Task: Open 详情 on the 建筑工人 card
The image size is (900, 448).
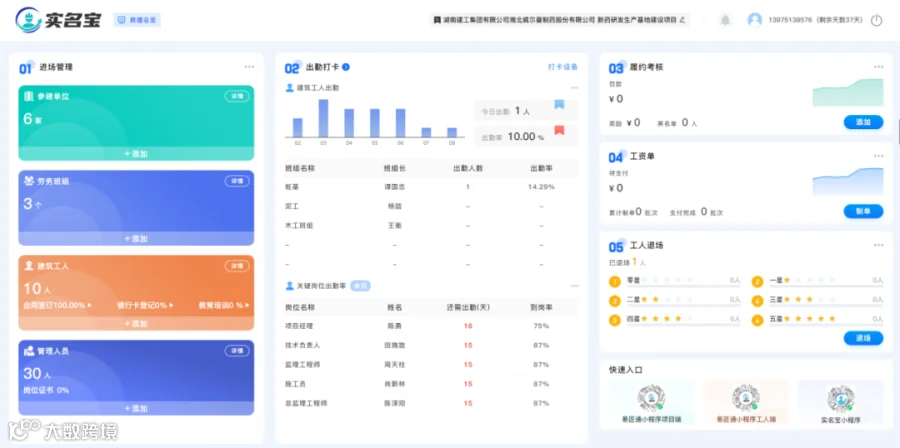Action: [237, 266]
